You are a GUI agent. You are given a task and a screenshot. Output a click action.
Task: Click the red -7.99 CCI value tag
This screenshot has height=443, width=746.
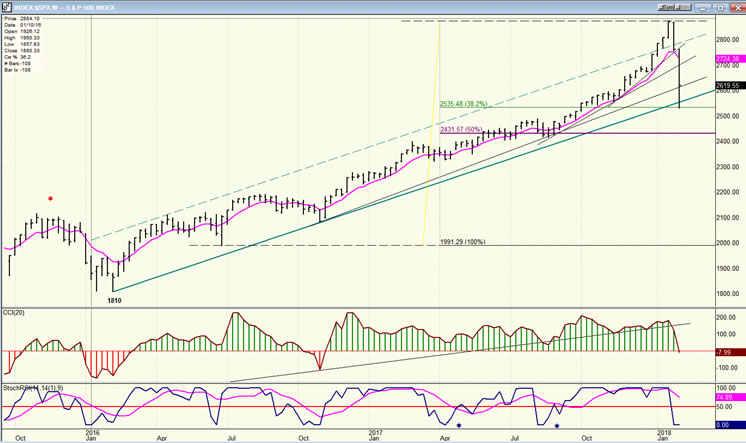(x=727, y=351)
